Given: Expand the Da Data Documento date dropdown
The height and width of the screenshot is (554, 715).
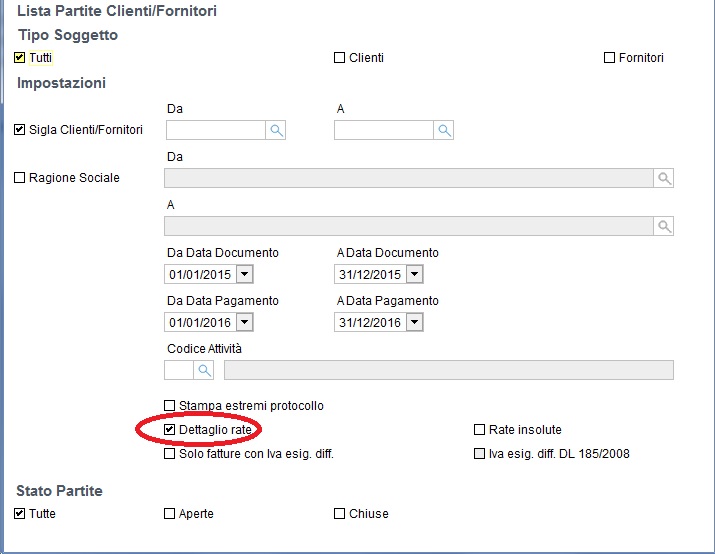Looking at the screenshot, I should (x=244, y=274).
